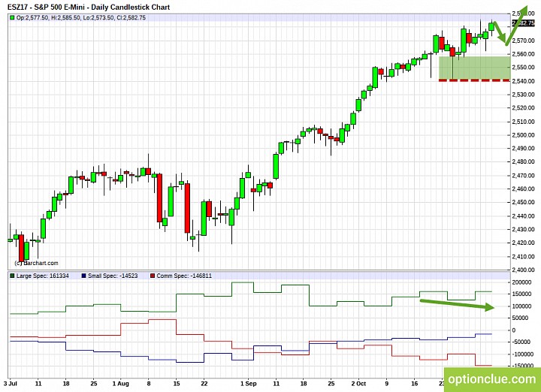The width and height of the screenshot is (541, 392).
Task: Click the black current price tag 2,582.75
Action: click(523, 23)
